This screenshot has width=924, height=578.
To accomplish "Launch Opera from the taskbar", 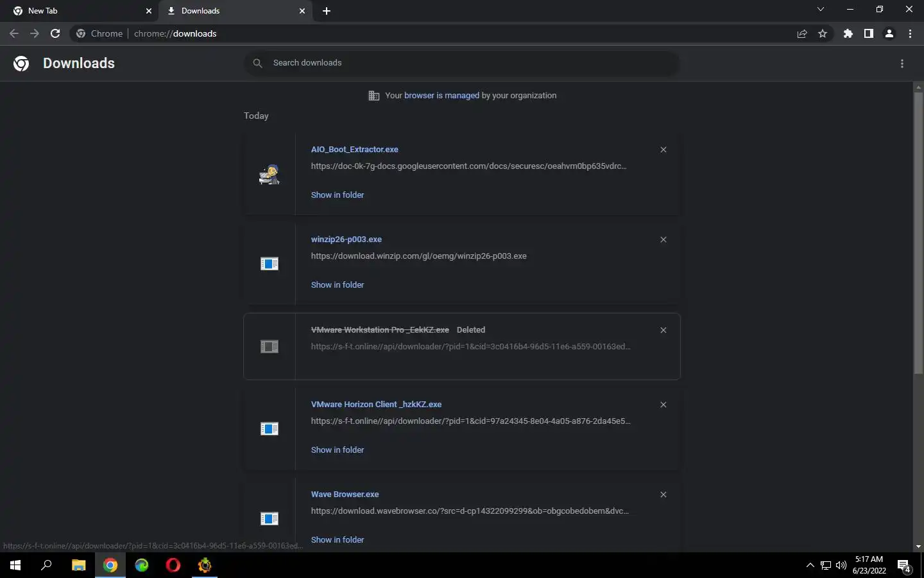I will [173, 565].
